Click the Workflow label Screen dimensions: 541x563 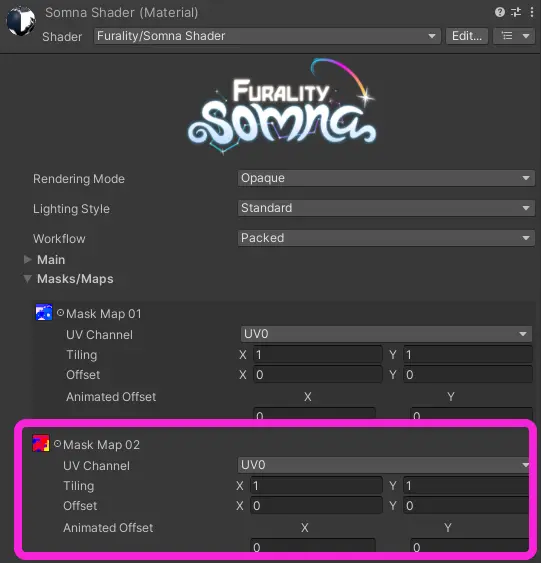(x=59, y=238)
